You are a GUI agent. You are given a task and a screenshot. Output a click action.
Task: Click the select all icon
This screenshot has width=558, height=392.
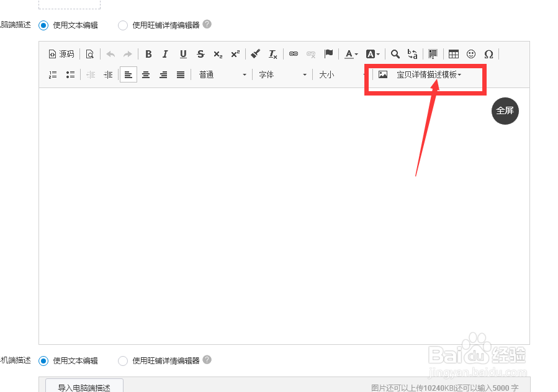coord(433,54)
